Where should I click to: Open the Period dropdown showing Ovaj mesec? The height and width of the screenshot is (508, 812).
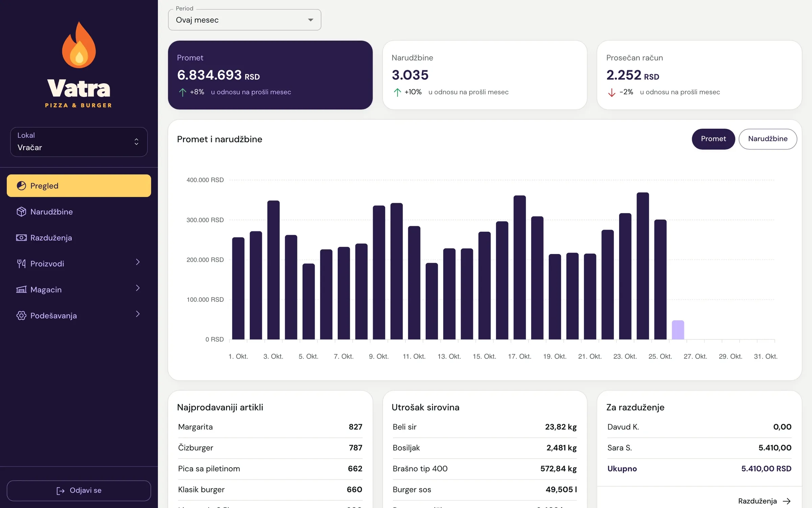click(244, 20)
